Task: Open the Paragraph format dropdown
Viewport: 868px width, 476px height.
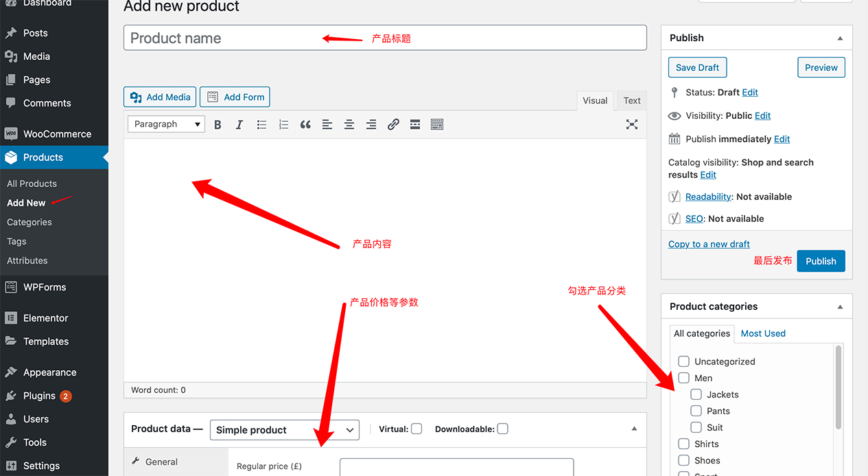Action: (x=167, y=124)
